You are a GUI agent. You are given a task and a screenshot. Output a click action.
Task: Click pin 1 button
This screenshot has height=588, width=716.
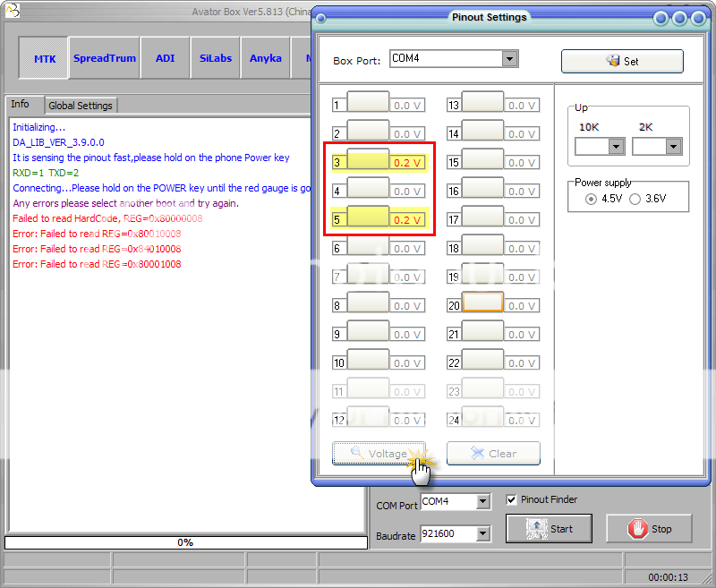tap(368, 101)
